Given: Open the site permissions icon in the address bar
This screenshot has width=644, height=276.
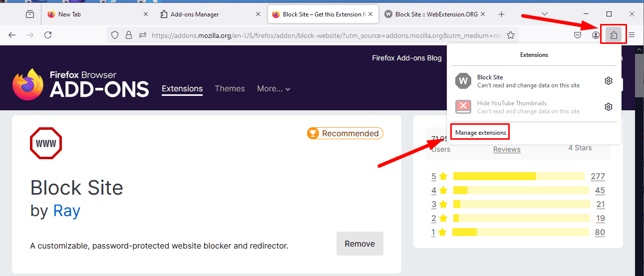Looking at the screenshot, I should (x=143, y=35).
